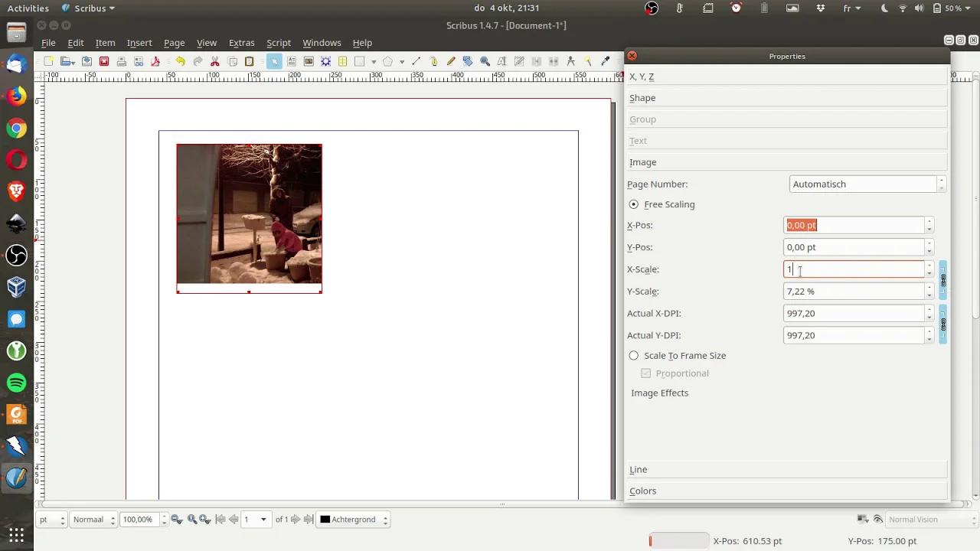Open the Windows menu
Screen dimensions: 980x551
322,43
